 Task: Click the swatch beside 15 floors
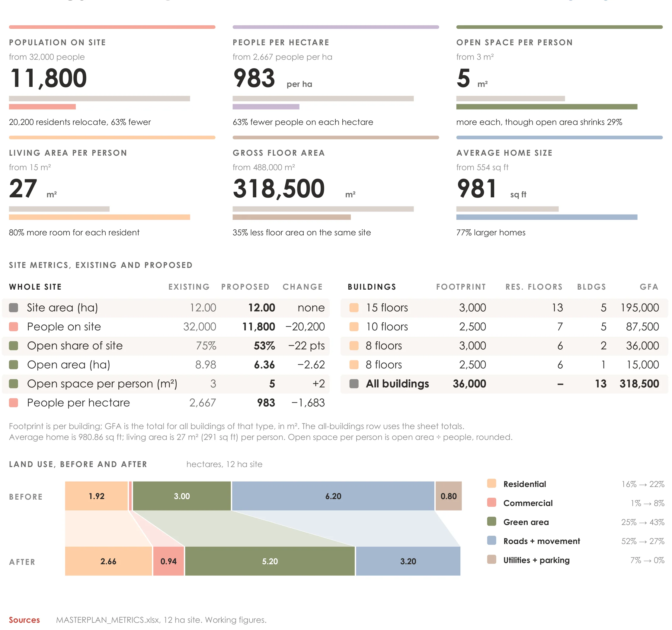pos(354,308)
